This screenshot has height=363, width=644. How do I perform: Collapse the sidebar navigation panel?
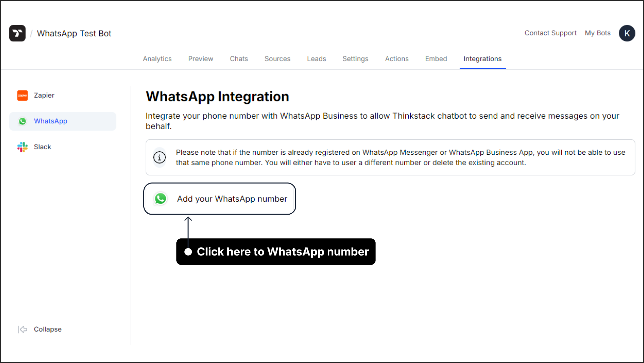click(39, 330)
